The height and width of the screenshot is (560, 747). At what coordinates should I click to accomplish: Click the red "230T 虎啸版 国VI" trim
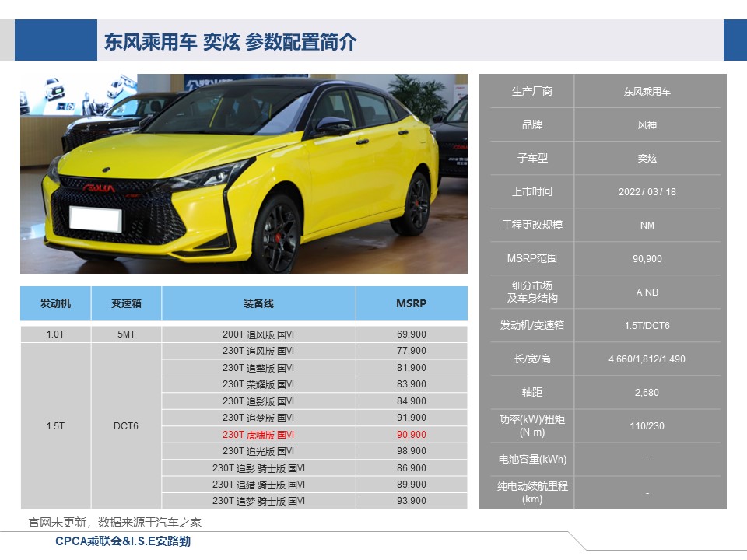(x=258, y=435)
